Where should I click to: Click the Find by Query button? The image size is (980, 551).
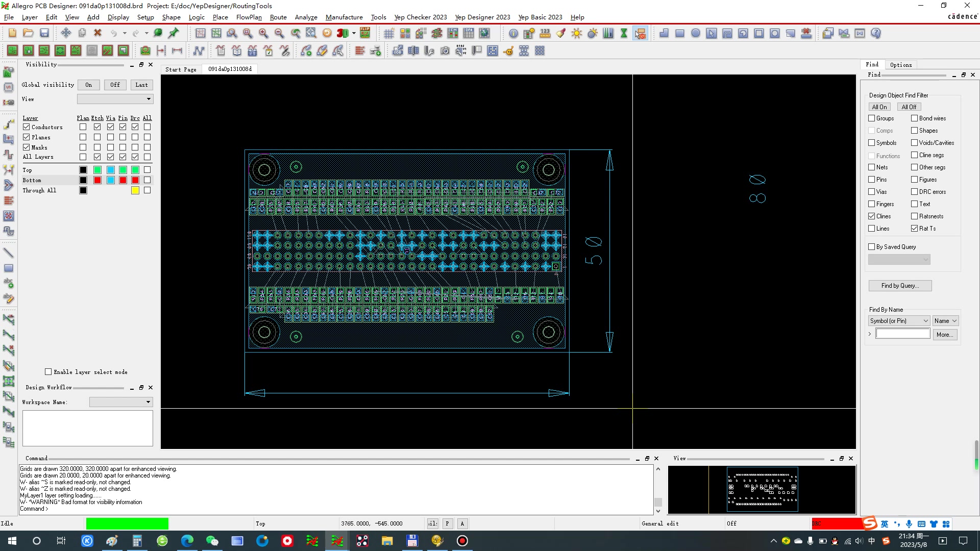pos(899,286)
